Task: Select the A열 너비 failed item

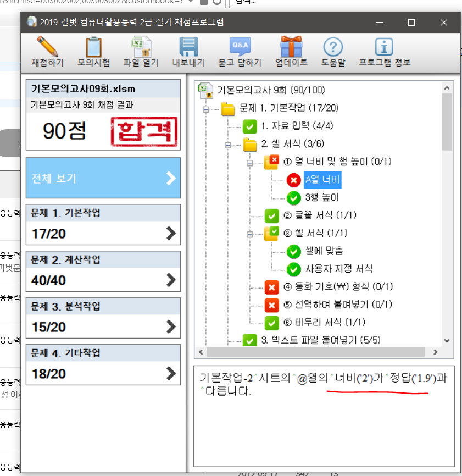Action: (322, 180)
